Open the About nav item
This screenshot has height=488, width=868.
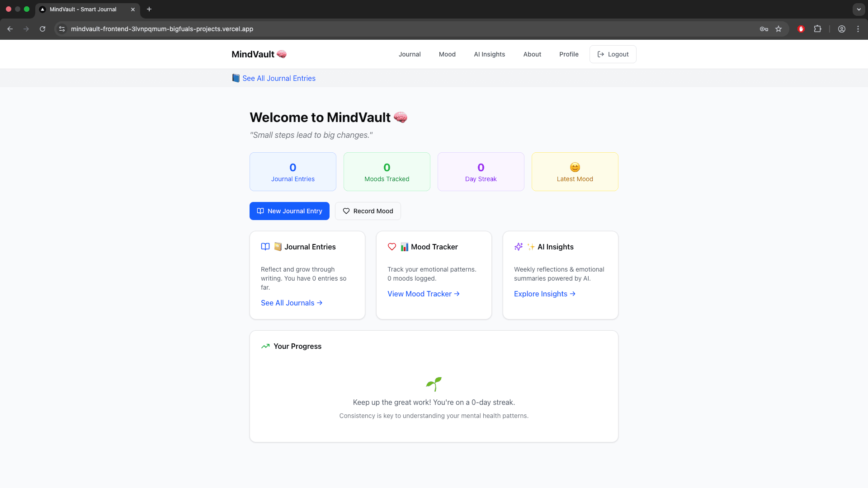532,54
